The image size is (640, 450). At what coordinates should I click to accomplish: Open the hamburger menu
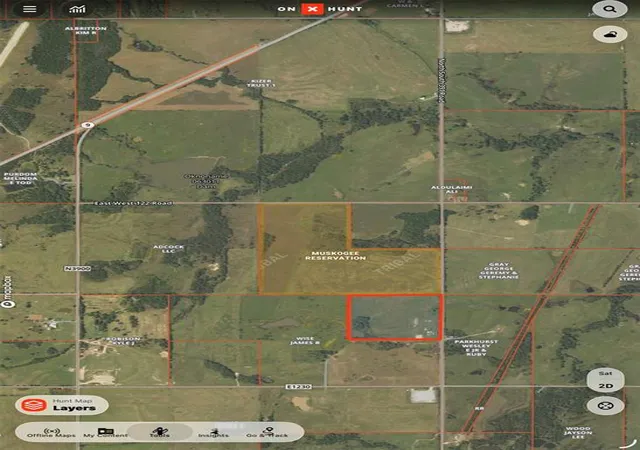point(30,9)
